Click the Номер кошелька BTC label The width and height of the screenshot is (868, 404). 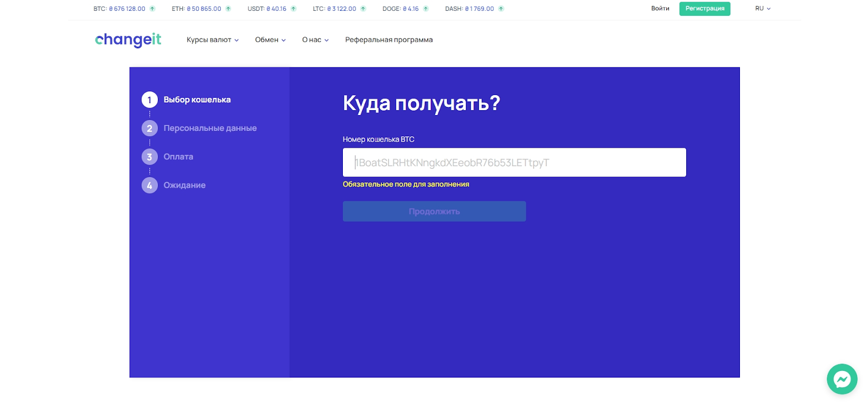coord(379,140)
